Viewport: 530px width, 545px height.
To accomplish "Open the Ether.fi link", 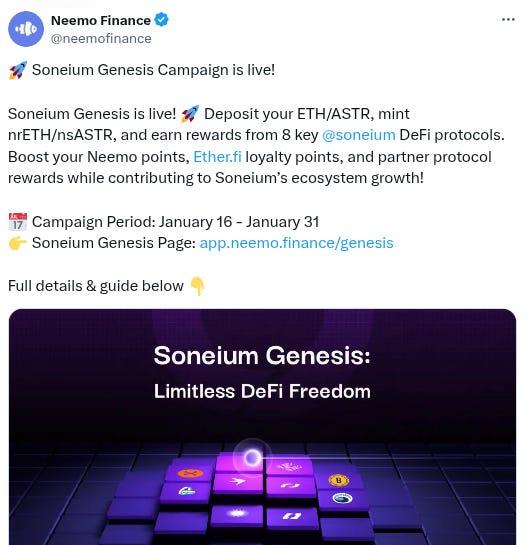I will tap(217, 156).
